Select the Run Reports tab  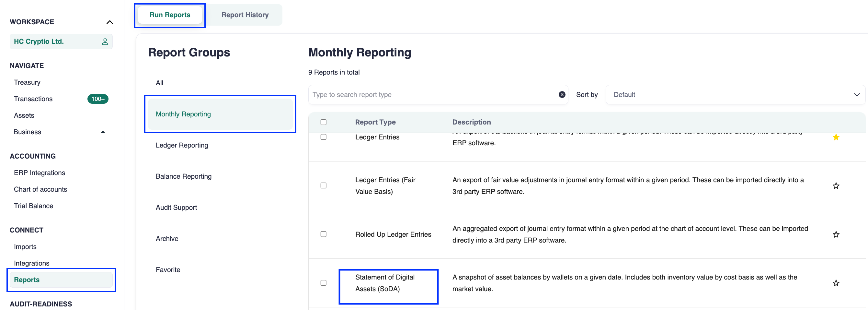[x=170, y=15]
